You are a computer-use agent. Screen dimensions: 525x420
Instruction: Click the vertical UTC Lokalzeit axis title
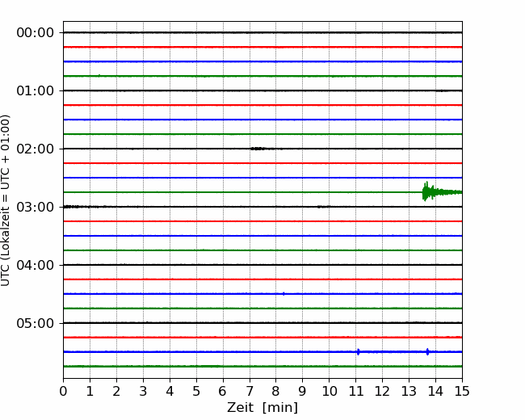tap(6, 200)
